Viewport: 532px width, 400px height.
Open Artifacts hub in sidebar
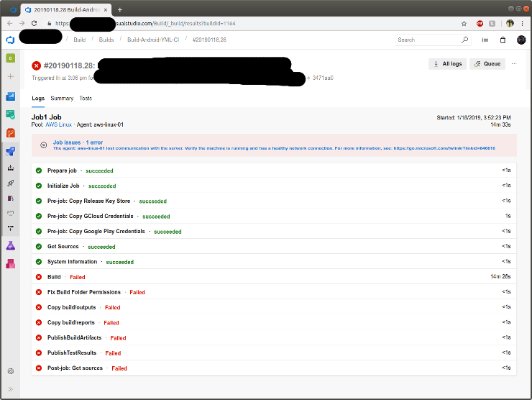[11, 263]
